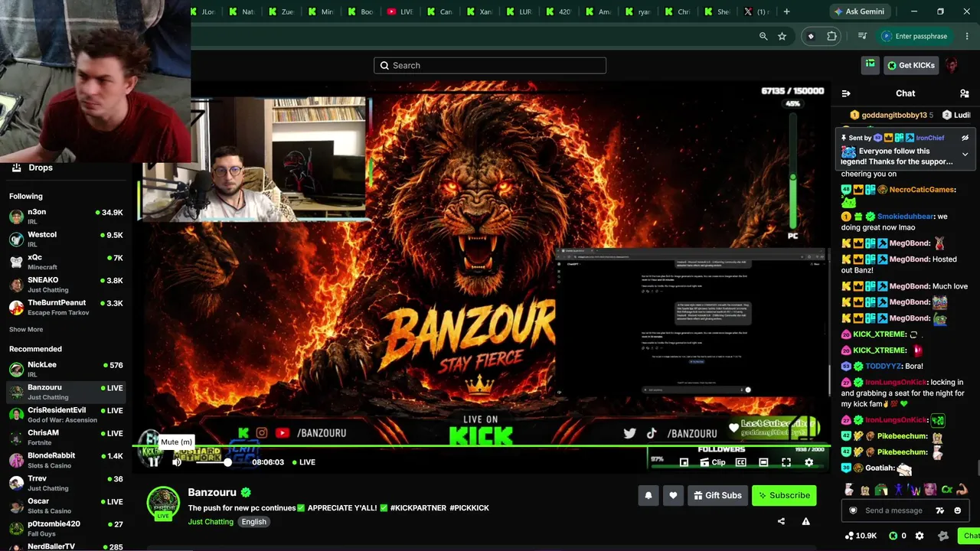
Task: Pause the Banzouru live stream
Action: pyautogui.click(x=153, y=462)
